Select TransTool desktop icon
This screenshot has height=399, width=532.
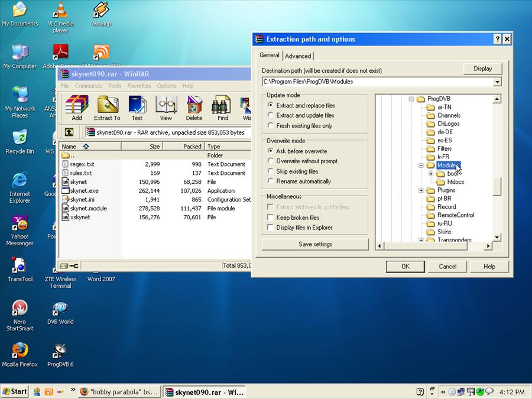pyautogui.click(x=20, y=270)
